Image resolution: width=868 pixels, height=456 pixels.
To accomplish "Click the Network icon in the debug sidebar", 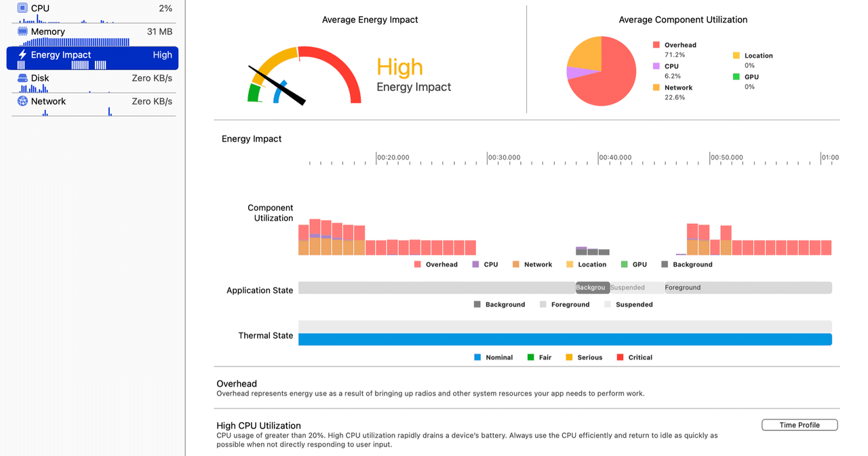I will [x=22, y=101].
